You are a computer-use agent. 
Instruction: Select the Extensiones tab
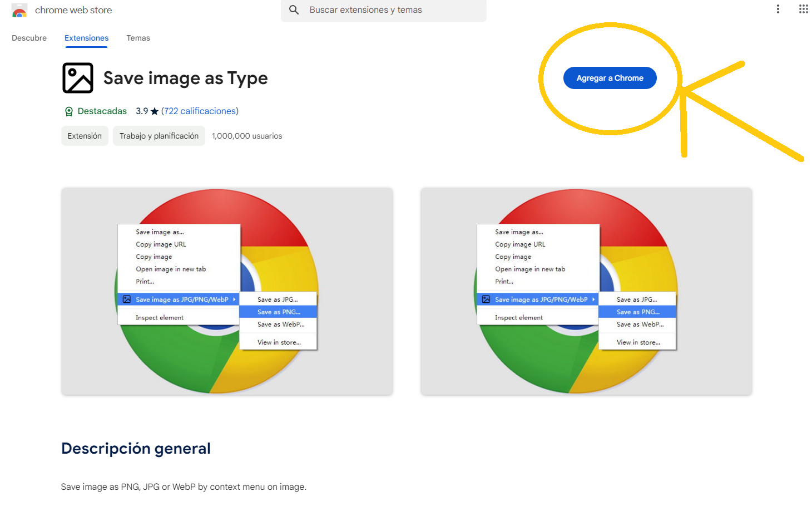click(86, 38)
